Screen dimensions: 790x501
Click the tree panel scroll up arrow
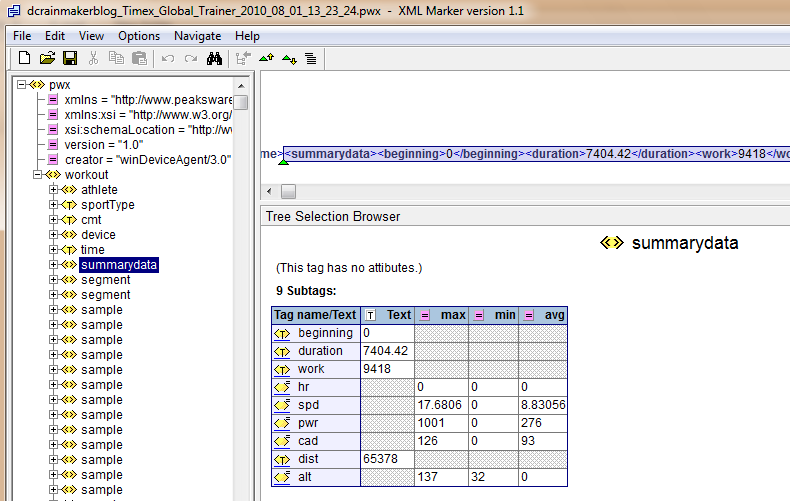point(241,86)
